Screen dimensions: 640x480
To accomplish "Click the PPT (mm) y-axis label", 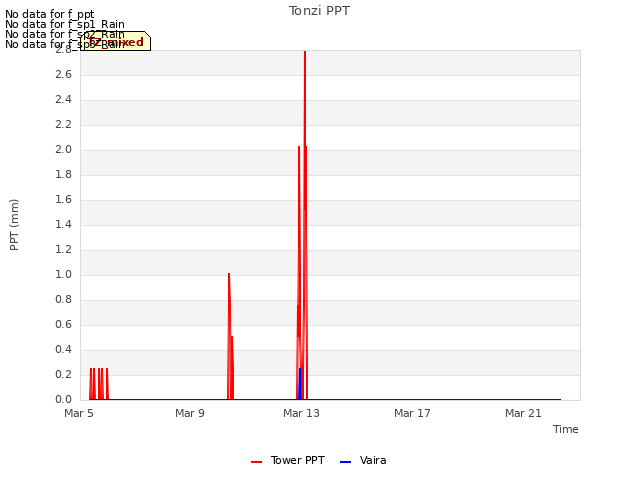I will point(14,225).
